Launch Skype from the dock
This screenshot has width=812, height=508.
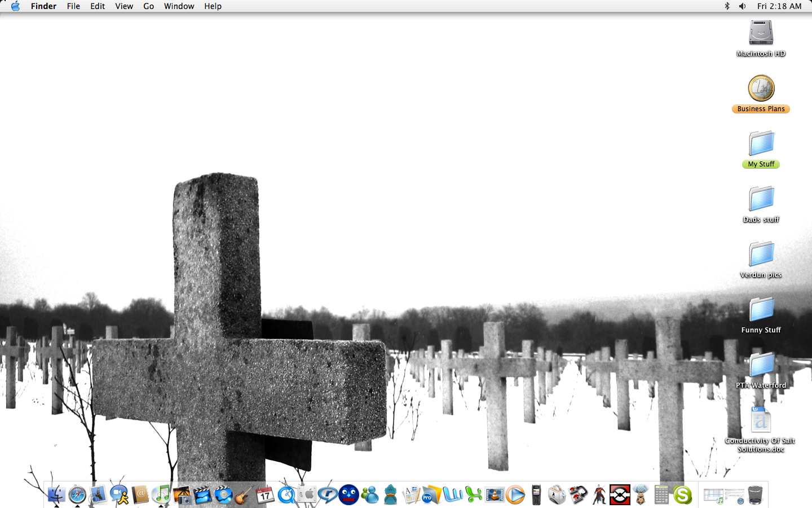point(682,495)
